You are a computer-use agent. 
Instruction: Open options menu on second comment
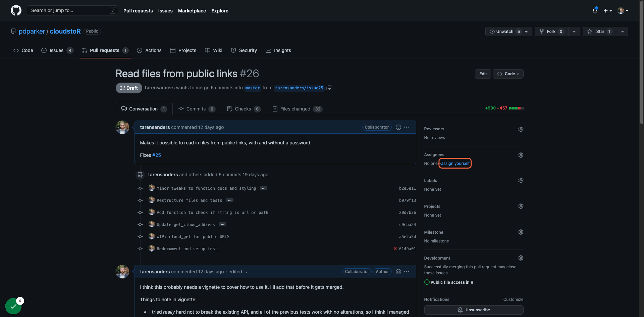(x=407, y=272)
